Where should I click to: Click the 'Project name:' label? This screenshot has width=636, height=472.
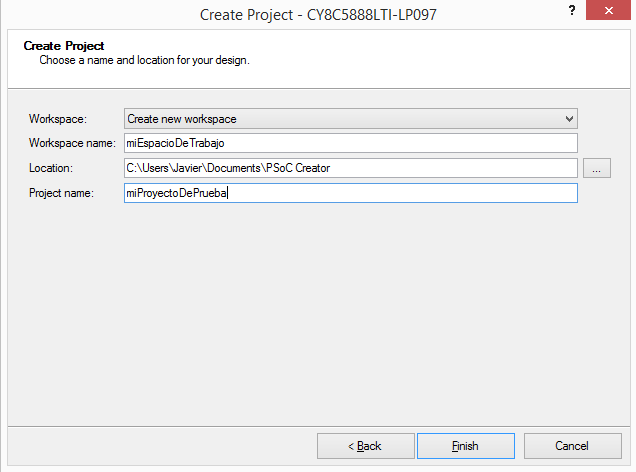click(61, 194)
